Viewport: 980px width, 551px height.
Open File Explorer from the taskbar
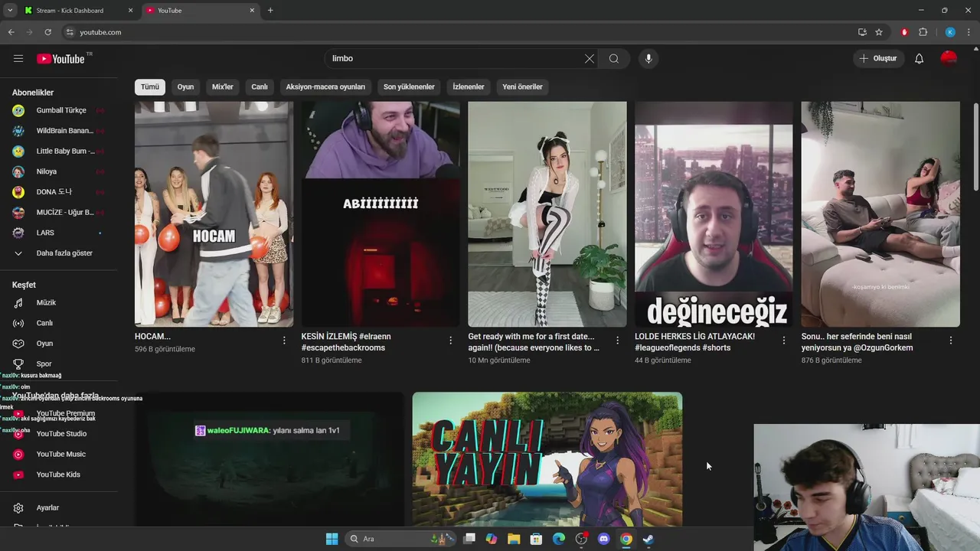514,539
